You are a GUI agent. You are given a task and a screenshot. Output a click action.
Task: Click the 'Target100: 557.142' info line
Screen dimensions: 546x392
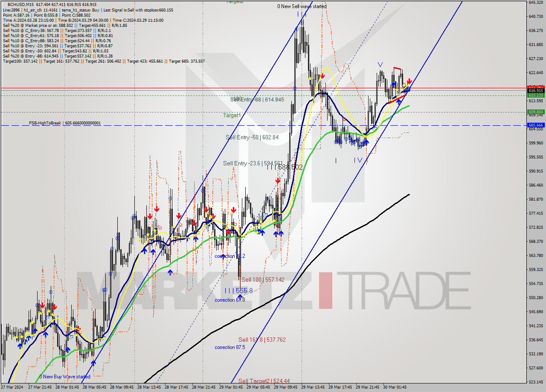pyautogui.click(x=104, y=61)
